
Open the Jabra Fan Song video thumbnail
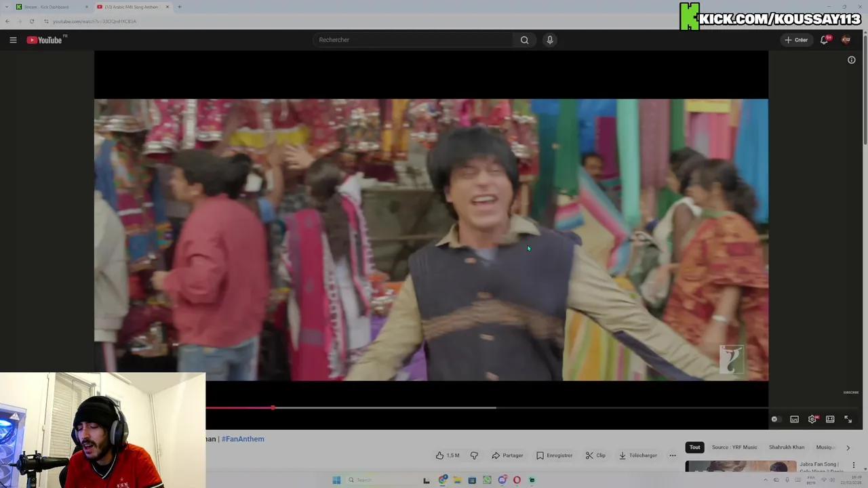[741, 466]
